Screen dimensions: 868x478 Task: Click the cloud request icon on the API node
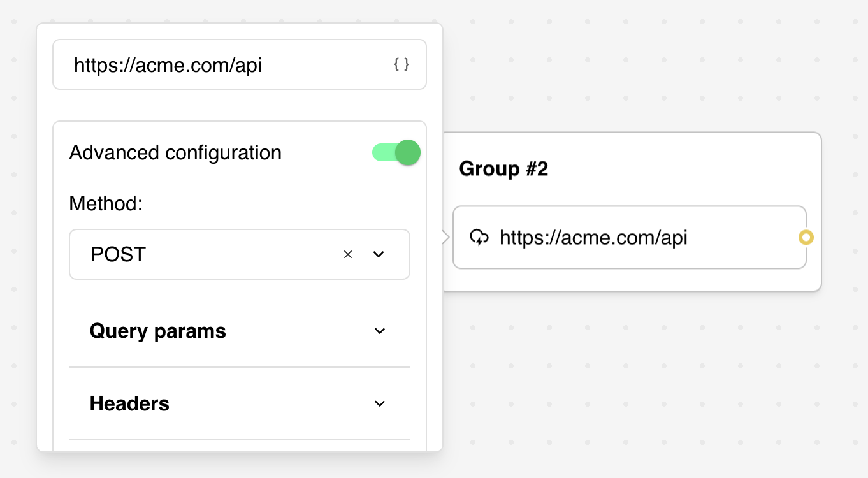pyautogui.click(x=481, y=237)
